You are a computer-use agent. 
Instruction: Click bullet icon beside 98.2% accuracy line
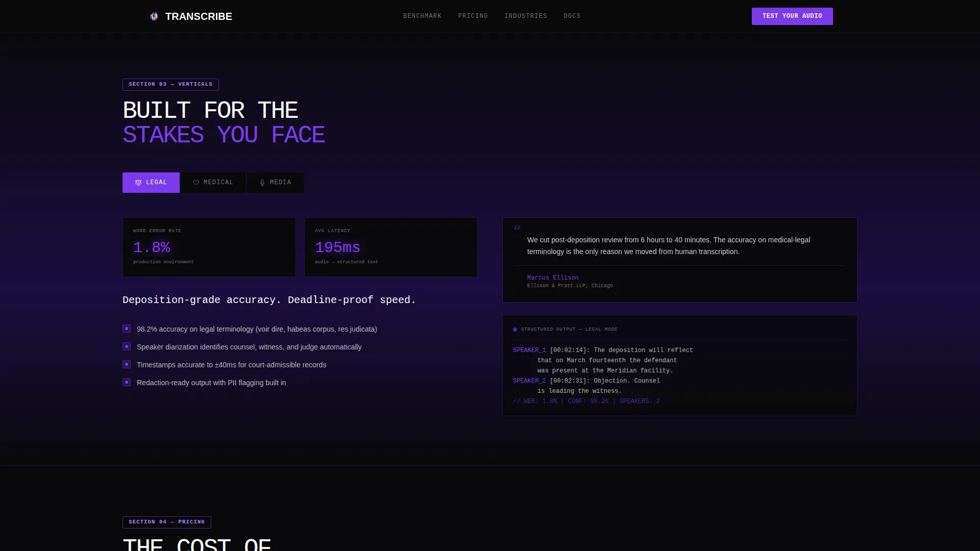[x=127, y=329]
